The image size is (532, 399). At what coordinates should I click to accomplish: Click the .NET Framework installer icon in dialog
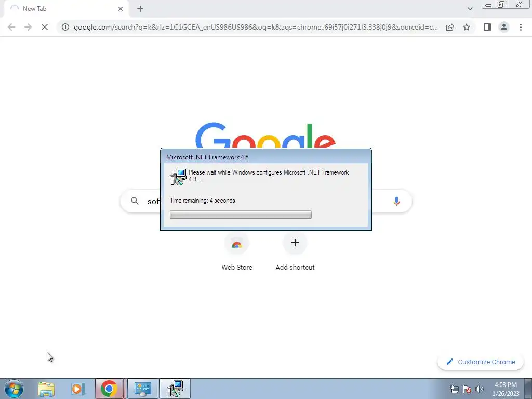[178, 177]
